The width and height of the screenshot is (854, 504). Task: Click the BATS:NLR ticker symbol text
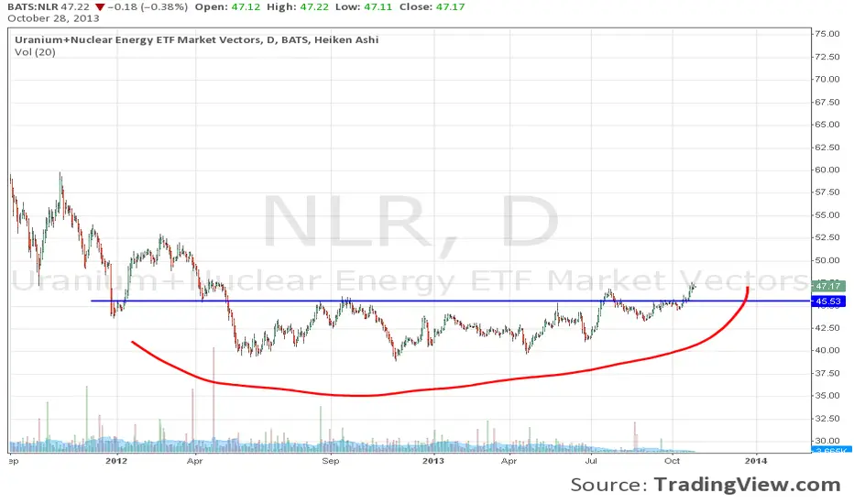click(x=33, y=7)
